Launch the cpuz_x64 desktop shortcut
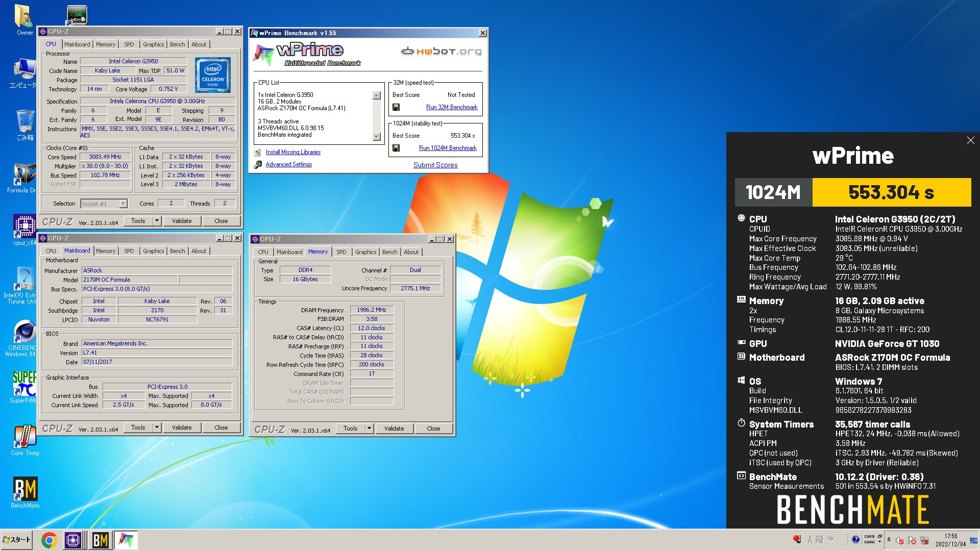 (x=24, y=230)
